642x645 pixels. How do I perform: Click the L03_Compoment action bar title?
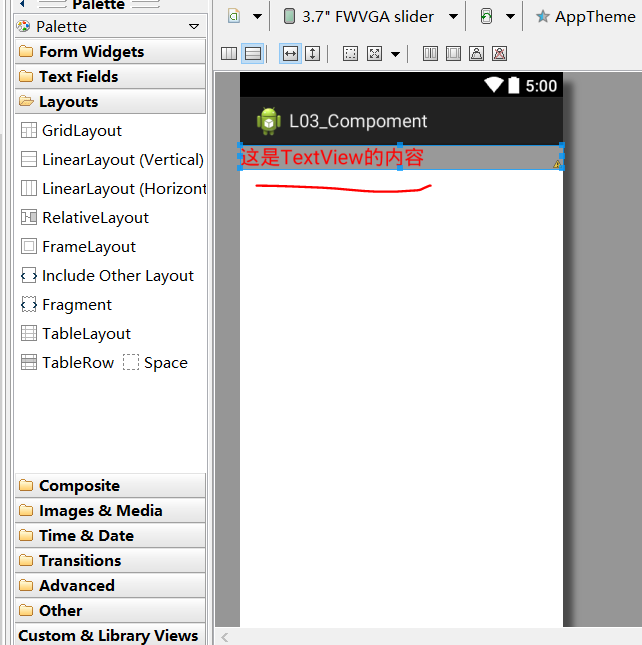click(358, 121)
